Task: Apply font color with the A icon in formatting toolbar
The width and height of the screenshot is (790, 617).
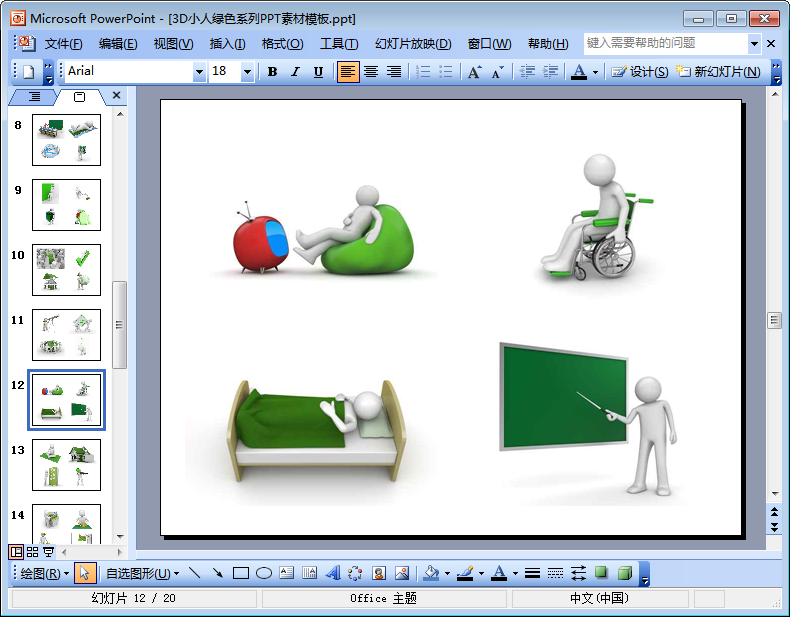Action: pos(579,72)
